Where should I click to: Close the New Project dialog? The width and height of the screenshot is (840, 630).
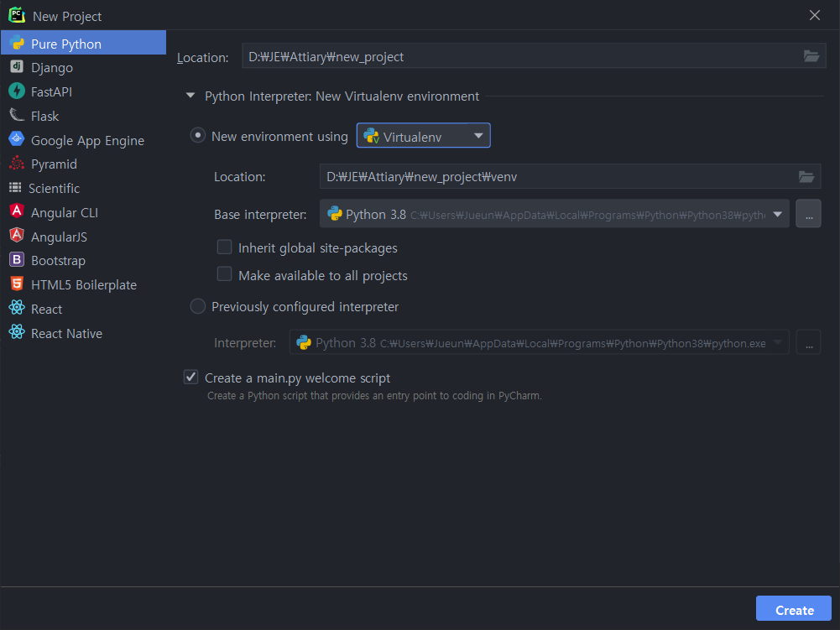pyautogui.click(x=814, y=15)
